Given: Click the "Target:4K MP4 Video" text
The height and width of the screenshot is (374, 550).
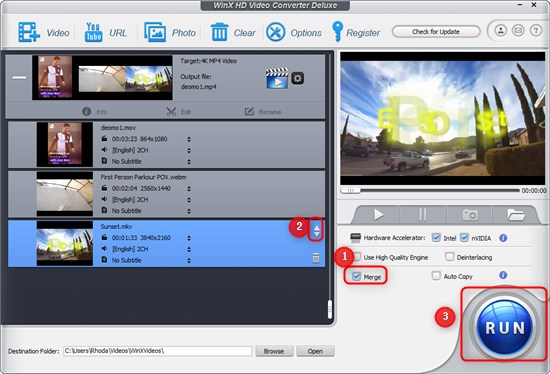Looking at the screenshot, I should point(208,61).
